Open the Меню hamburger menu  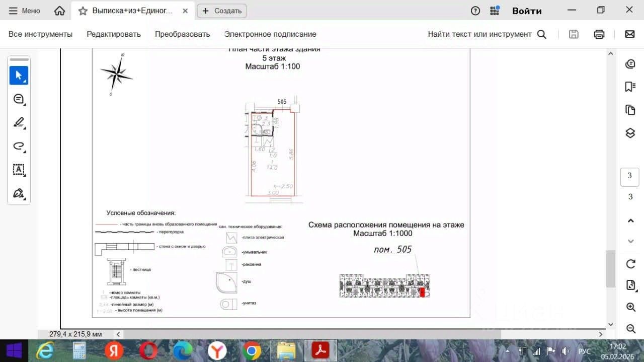click(25, 11)
